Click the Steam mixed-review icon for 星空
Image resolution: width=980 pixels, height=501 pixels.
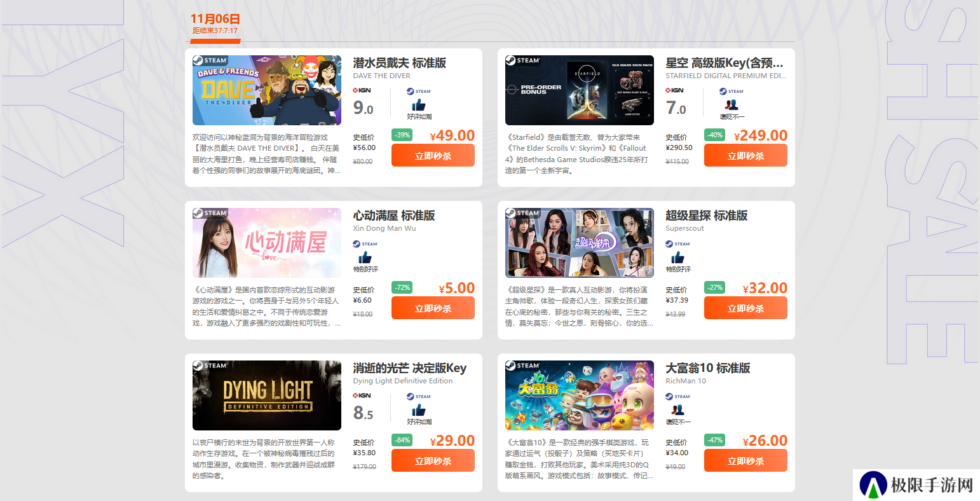click(732, 105)
